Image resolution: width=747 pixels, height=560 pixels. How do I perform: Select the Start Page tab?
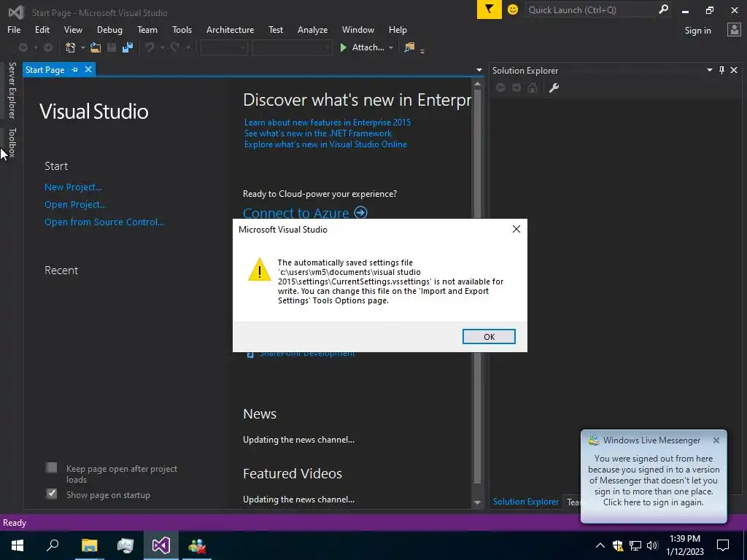tap(44, 69)
